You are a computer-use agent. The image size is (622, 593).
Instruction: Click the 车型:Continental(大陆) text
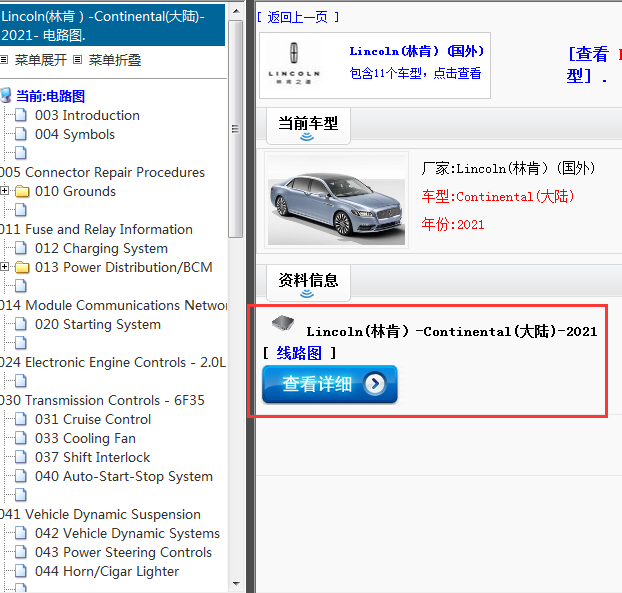point(498,197)
